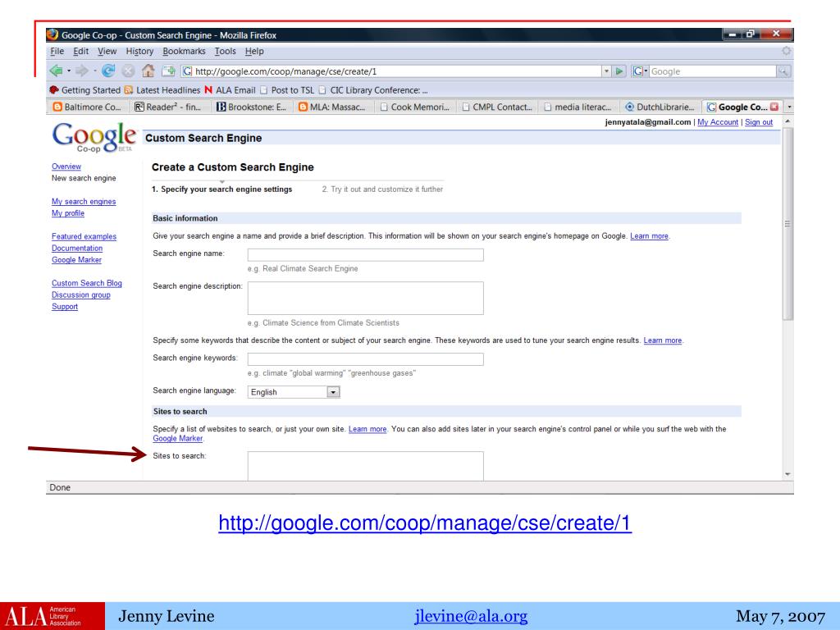
Task: Open the View menu
Action: [107, 52]
